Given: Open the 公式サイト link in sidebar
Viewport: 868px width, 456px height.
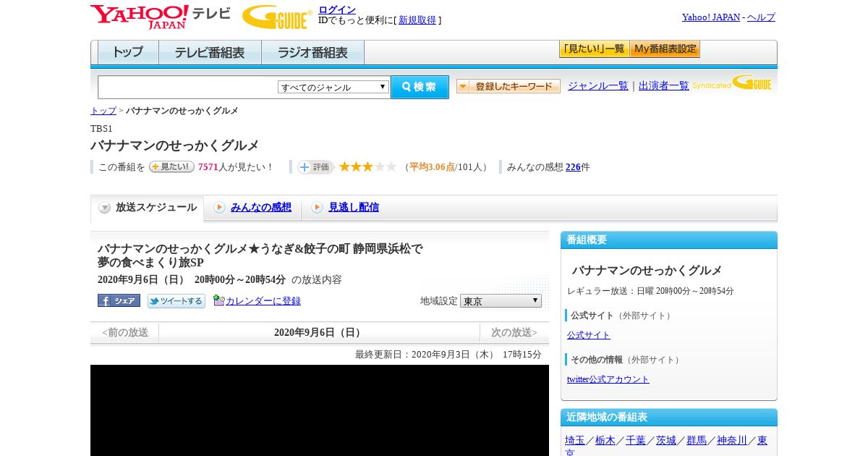Looking at the screenshot, I should click(589, 335).
